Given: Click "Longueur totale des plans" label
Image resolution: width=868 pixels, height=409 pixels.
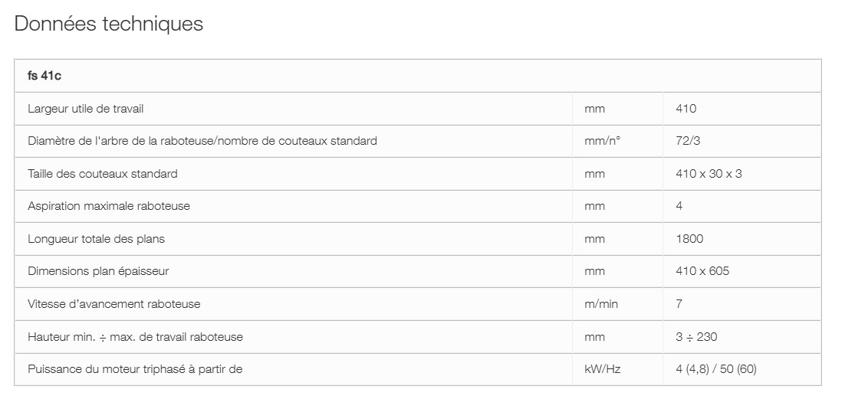Looking at the screenshot, I should coord(96,239).
